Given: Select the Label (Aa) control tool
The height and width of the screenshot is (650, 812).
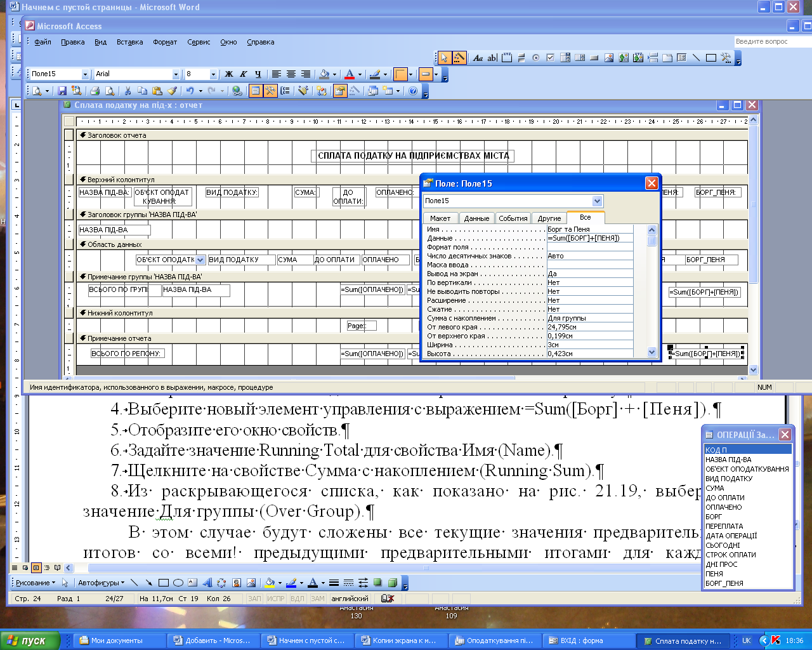Looking at the screenshot, I should (478, 58).
